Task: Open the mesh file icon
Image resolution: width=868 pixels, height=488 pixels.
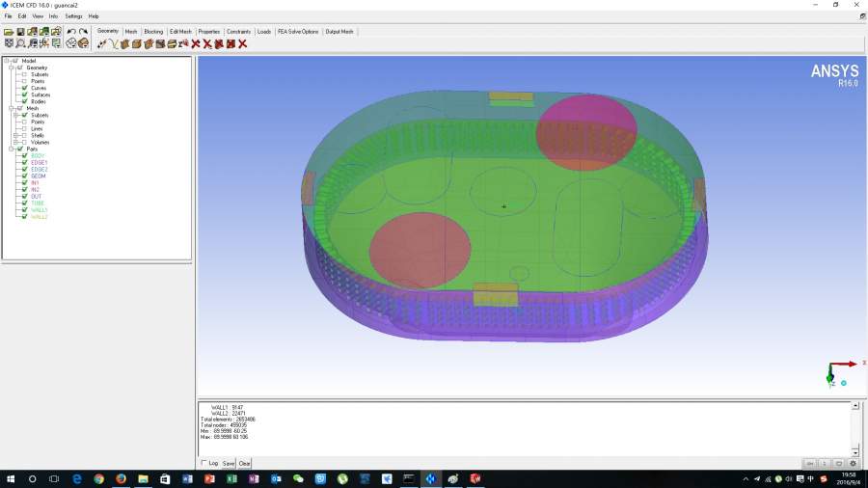Action: click(44, 32)
